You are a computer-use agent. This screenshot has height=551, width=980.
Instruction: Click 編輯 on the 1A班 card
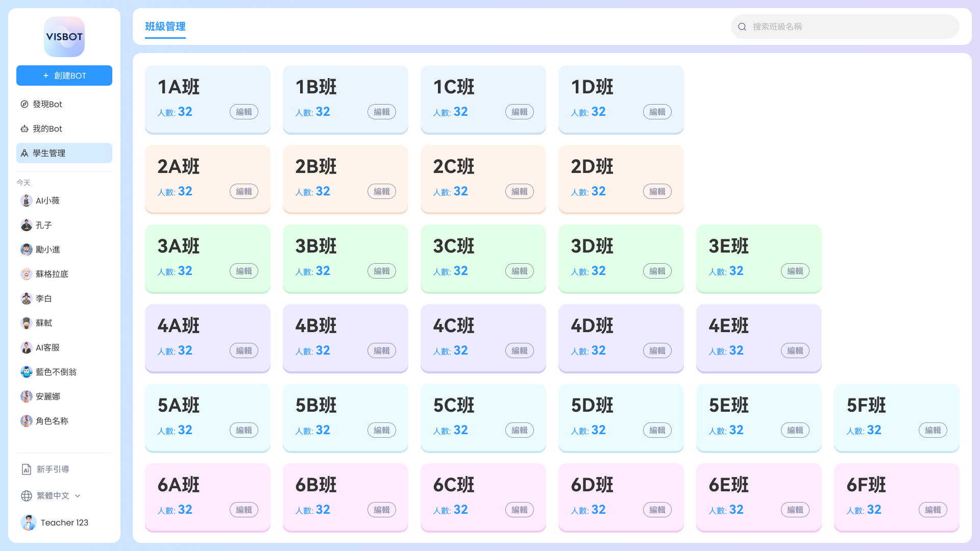point(244,112)
